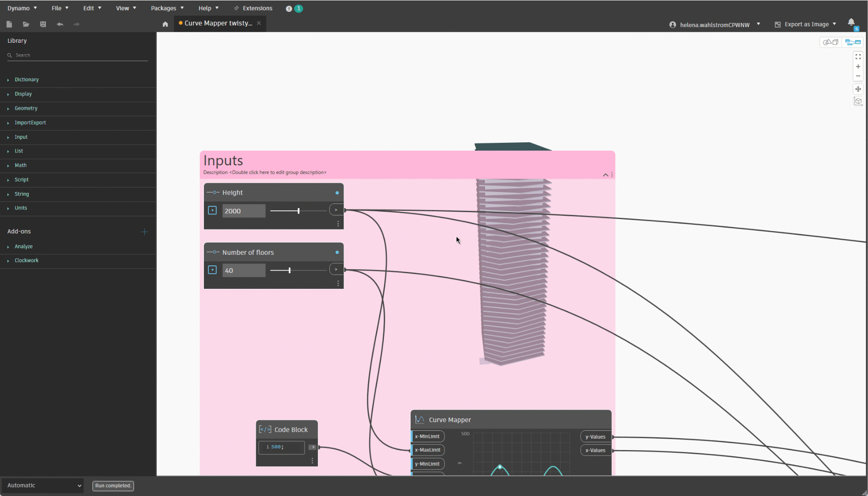
Task: Go to the Home workspace icon
Action: tap(165, 24)
